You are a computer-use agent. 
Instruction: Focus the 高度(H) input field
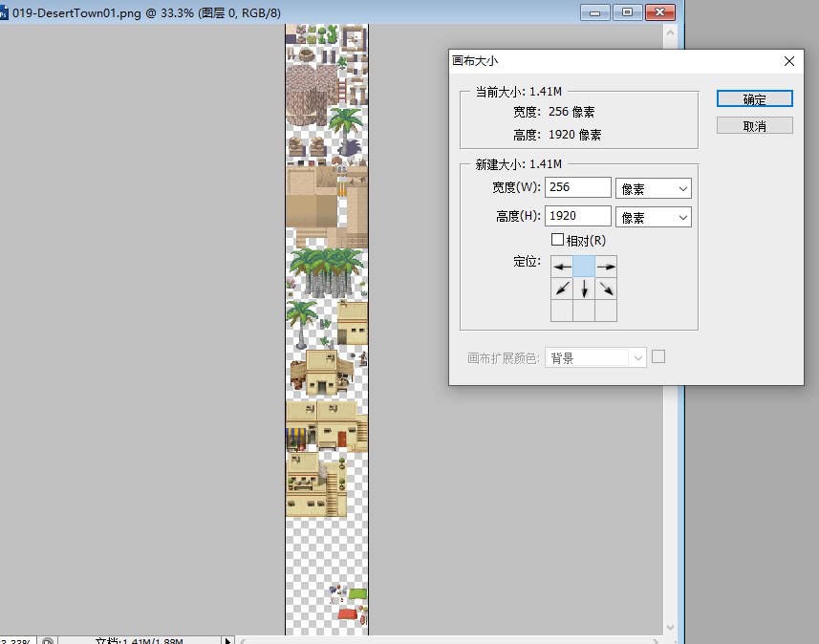[x=577, y=216]
